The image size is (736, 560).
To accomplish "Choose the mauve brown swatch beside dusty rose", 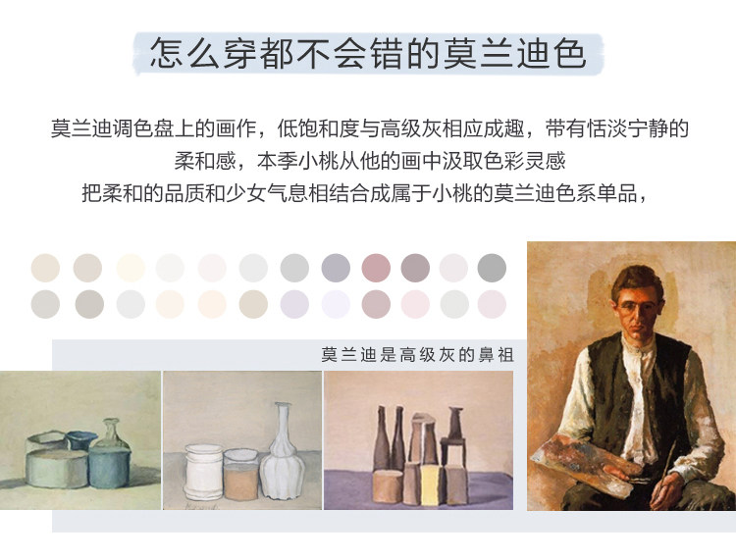I will pos(415,268).
